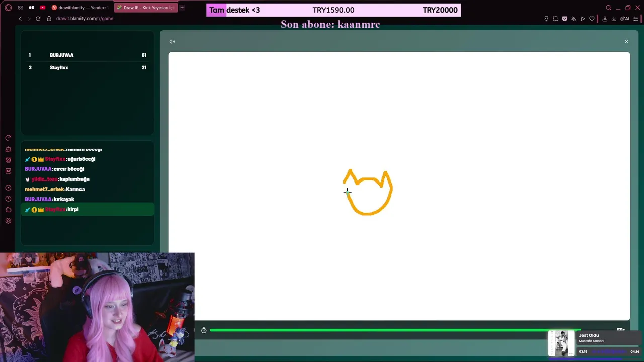Click chat message uğurböceği
Screen dimensions: 644x362
click(x=81, y=159)
